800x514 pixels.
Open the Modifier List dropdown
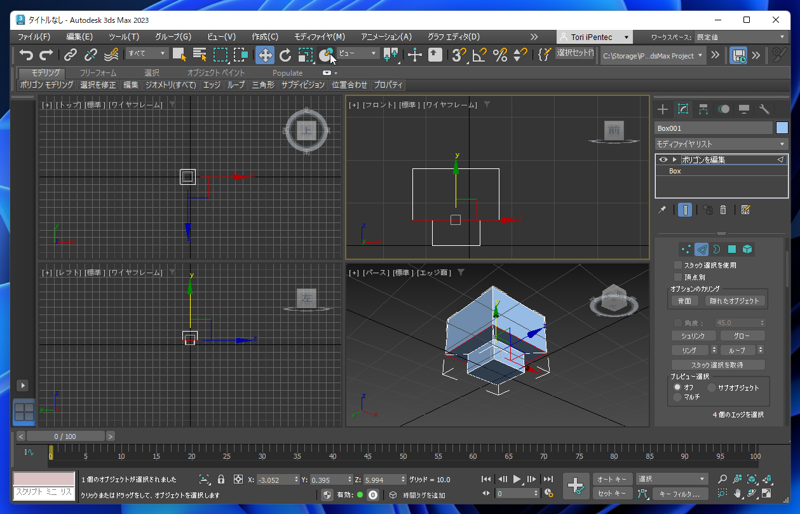(x=721, y=144)
